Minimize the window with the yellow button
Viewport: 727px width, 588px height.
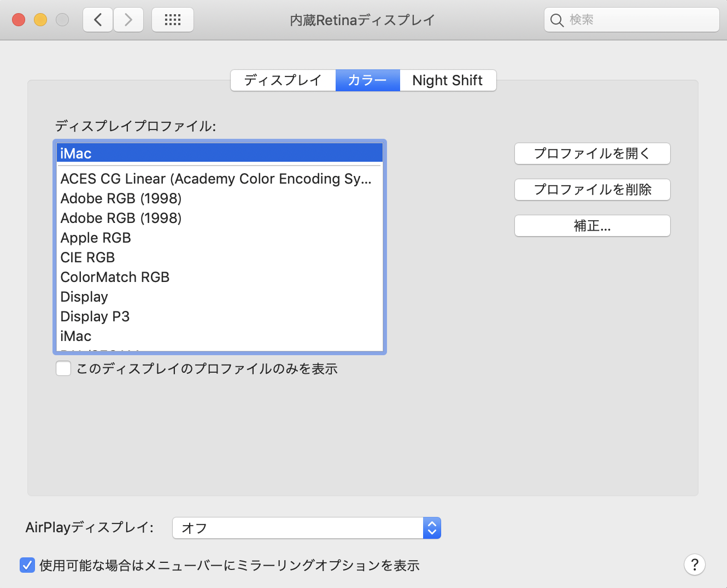[x=40, y=20]
